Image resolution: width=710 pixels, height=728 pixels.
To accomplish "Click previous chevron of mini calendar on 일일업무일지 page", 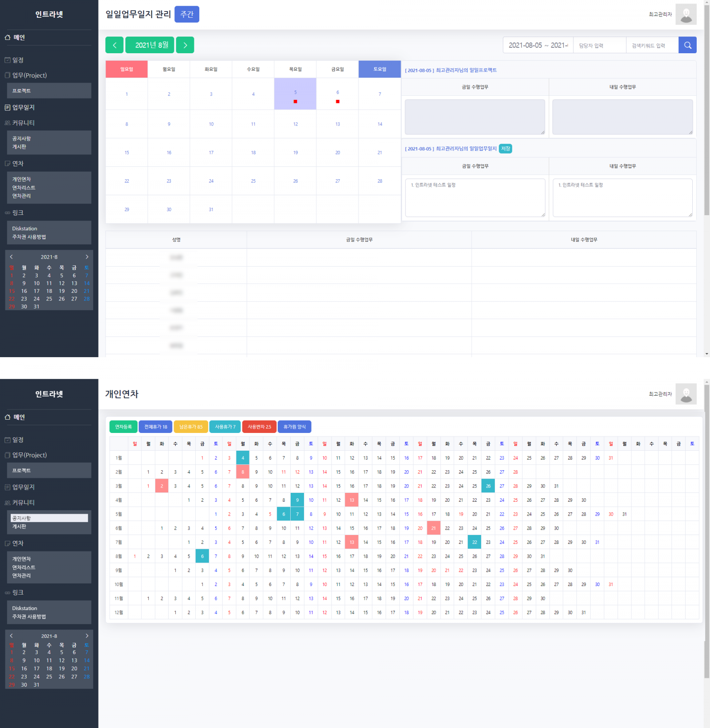I will point(12,257).
